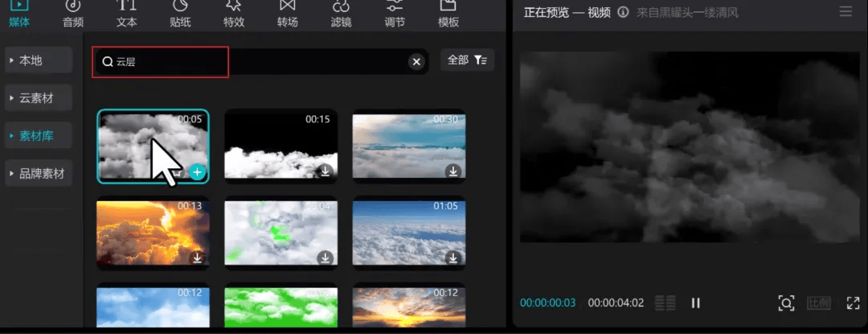Click the current timecode 00:00:00:03
The width and height of the screenshot is (868, 334).
[x=547, y=303]
